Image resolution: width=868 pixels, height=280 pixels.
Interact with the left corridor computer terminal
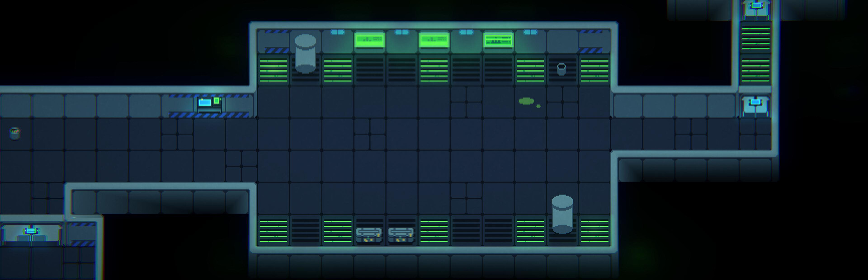tap(209, 104)
